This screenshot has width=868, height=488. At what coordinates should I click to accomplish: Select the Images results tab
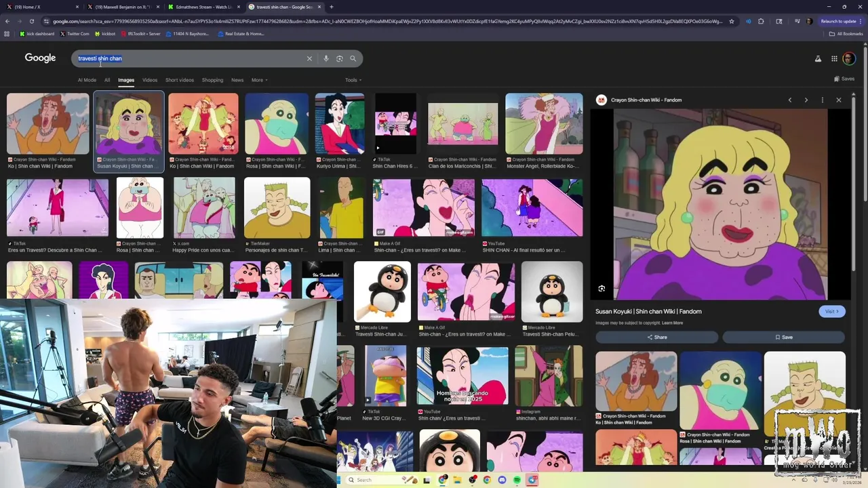coord(126,80)
